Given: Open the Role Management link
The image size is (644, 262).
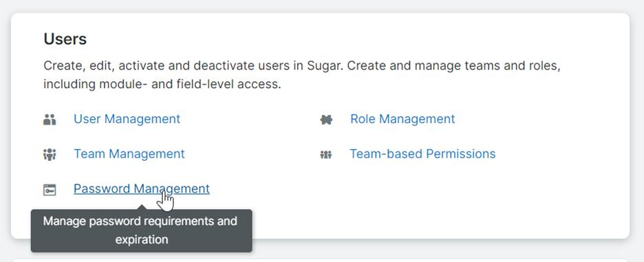Looking at the screenshot, I should click(x=402, y=119).
